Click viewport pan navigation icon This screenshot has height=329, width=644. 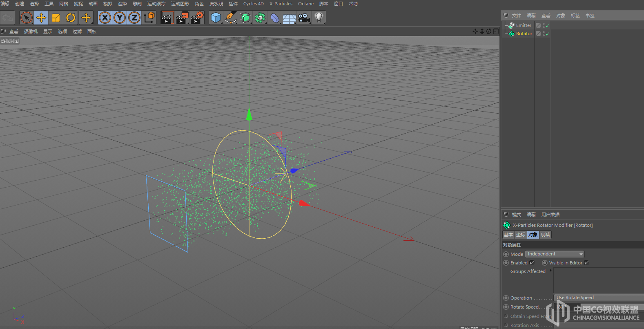tap(475, 31)
